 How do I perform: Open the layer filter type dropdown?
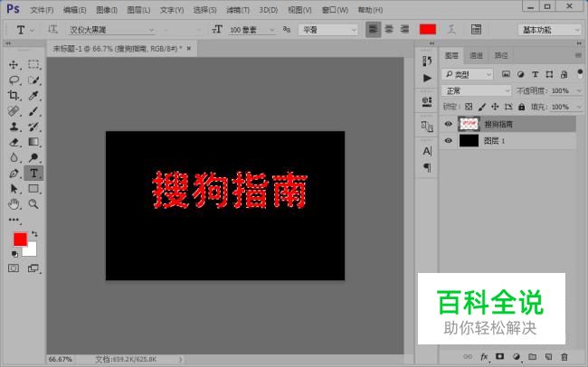468,75
